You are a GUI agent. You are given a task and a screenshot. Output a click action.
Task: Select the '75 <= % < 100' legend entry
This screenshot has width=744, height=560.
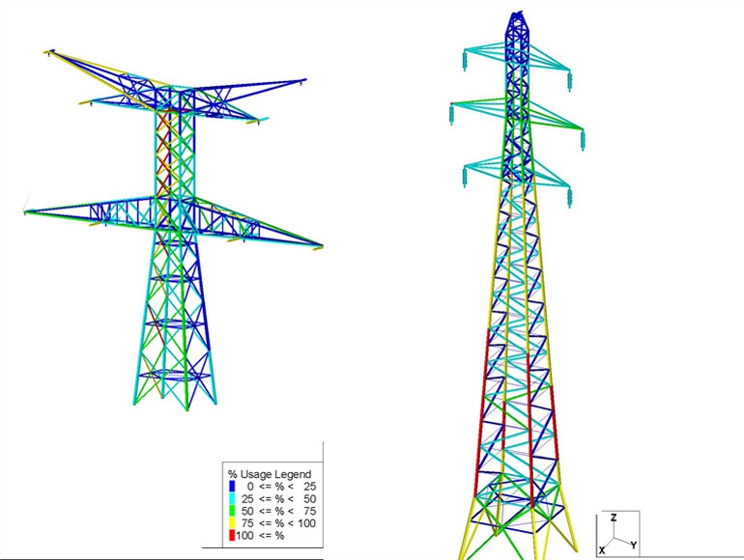pos(278,523)
